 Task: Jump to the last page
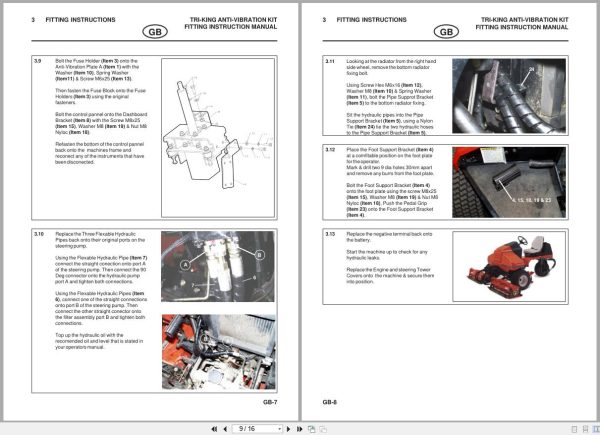coord(299,429)
